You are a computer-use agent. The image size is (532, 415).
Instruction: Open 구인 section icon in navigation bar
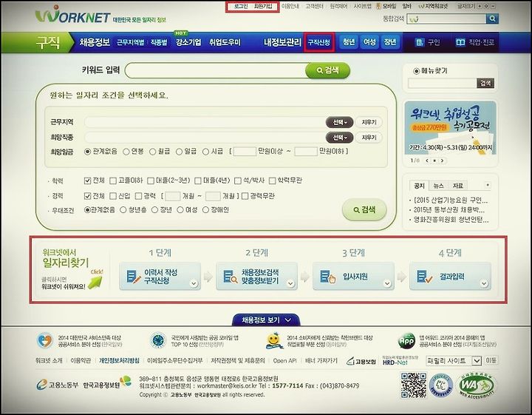[420, 42]
